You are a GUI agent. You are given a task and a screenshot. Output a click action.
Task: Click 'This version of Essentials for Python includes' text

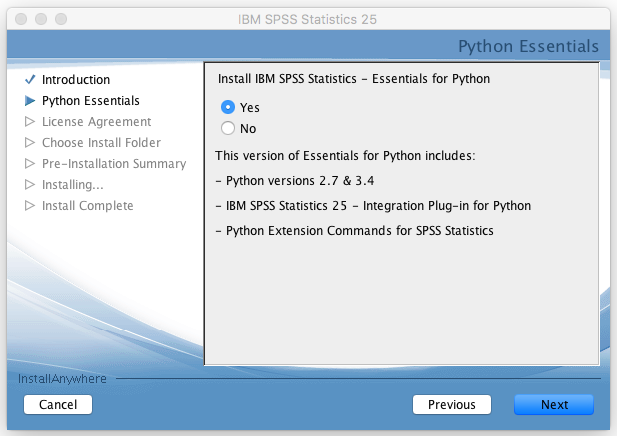(x=345, y=156)
